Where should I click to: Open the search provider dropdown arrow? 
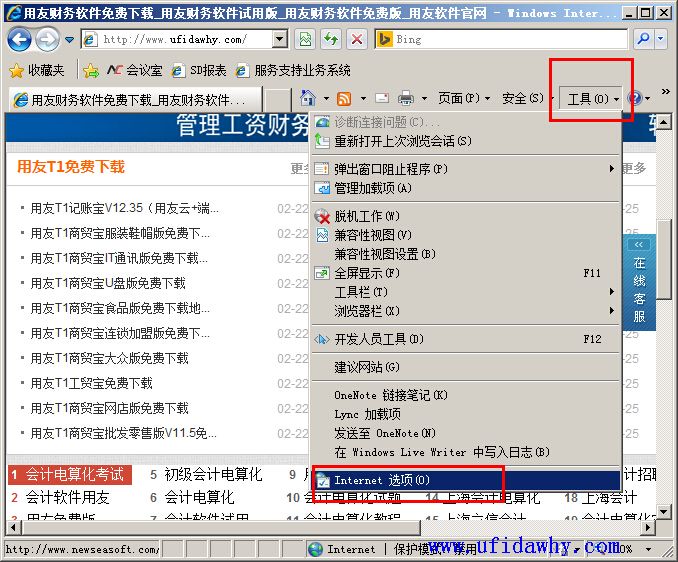coord(660,39)
